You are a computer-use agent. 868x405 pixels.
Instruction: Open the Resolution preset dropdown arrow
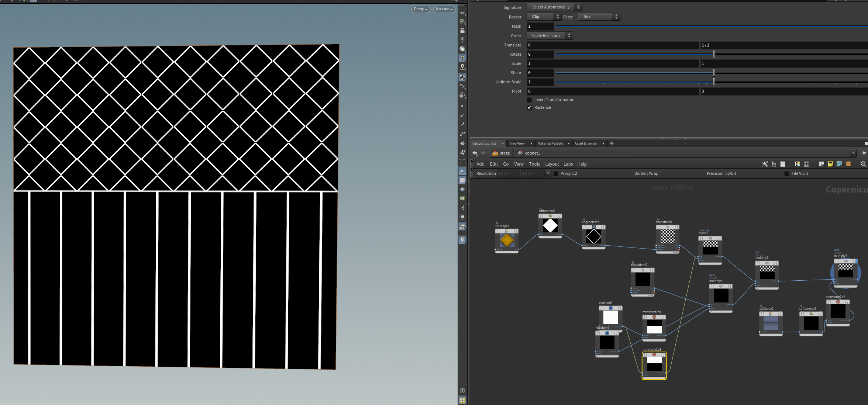pyautogui.click(x=548, y=173)
